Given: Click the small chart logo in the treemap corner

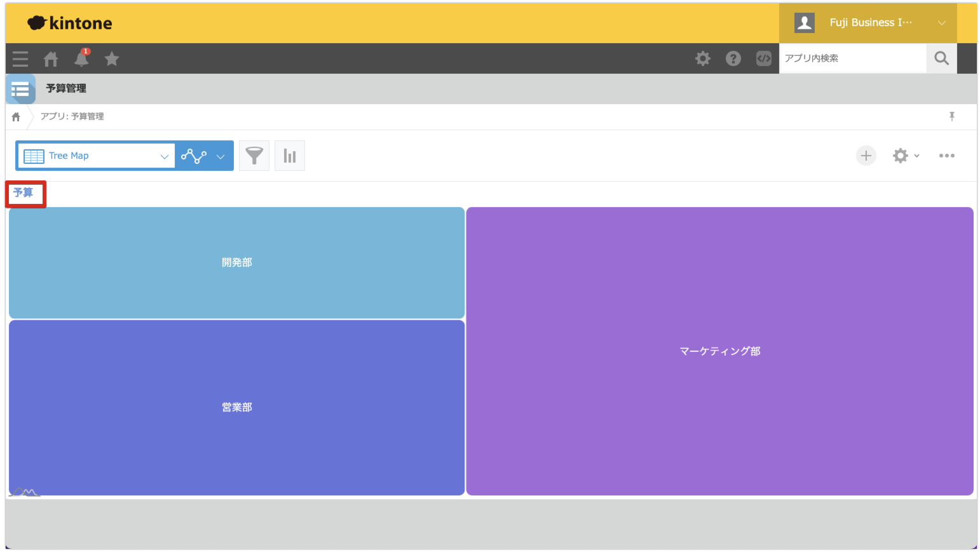Looking at the screenshot, I should pyautogui.click(x=25, y=492).
